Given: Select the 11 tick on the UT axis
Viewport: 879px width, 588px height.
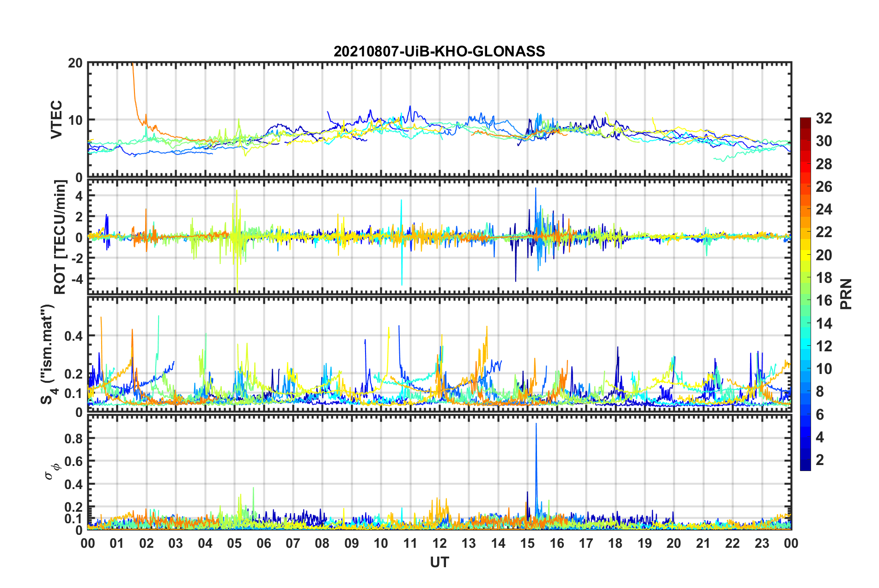Looking at the screenshot, I should click(410, 543).
